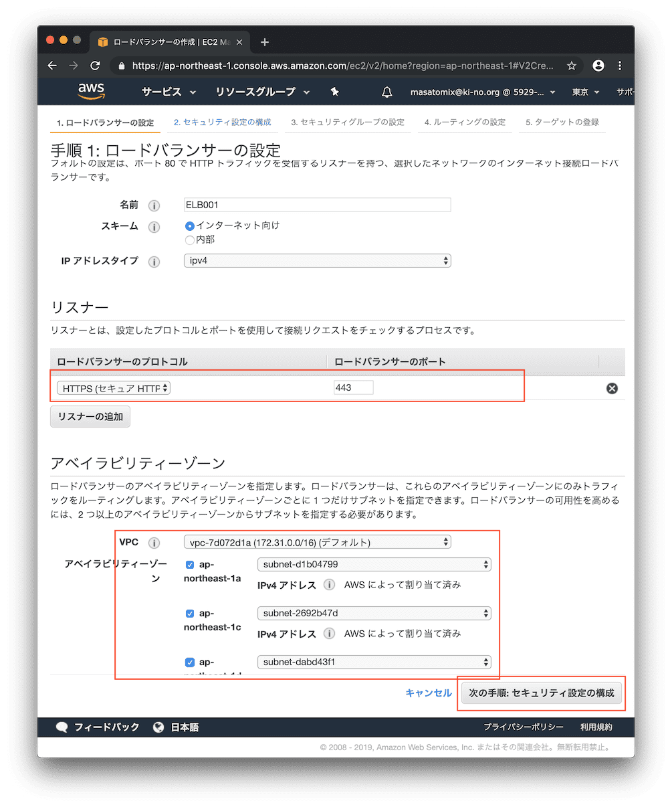Open a new browser tab with plus icon
The width and height of the screenshot is (672, 807).
(265, 42)
